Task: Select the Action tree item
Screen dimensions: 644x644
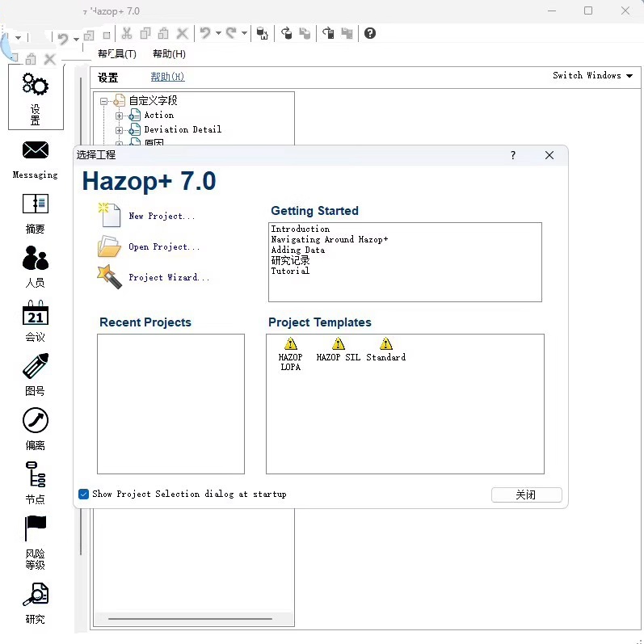Action: pyautogui.click(x=159, y=115)
